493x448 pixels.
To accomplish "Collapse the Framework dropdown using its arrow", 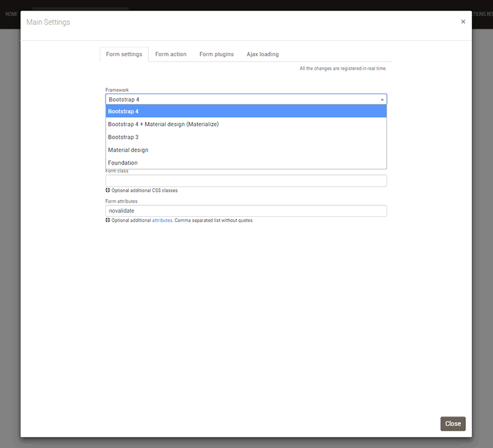I will (381, 99).
